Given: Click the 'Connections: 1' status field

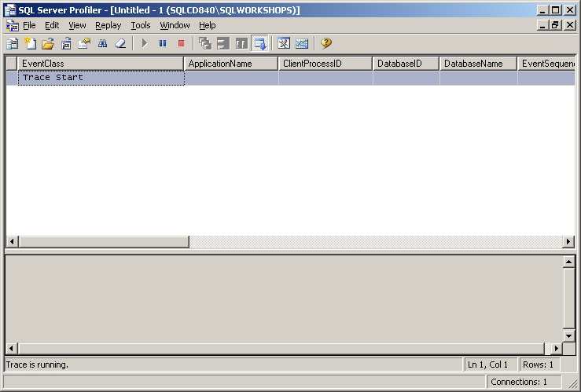Looking at the screenshot, I should point(524,382).
